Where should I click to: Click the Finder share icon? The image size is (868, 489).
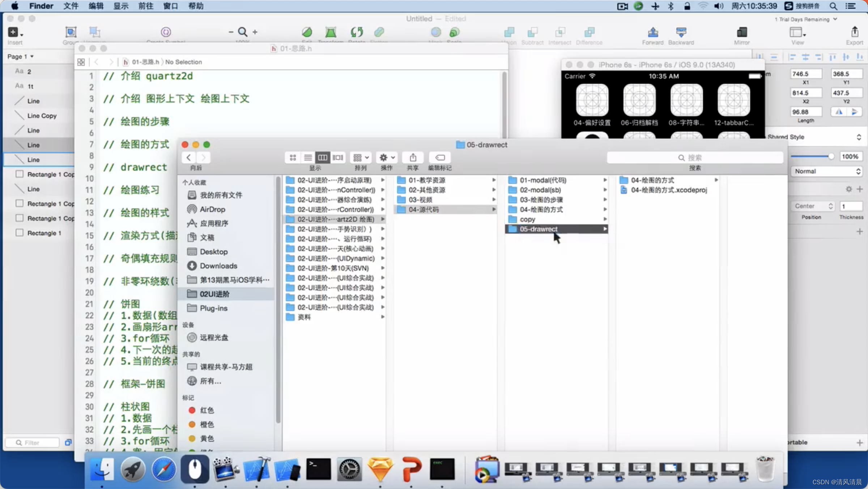(x=413, y=157)
